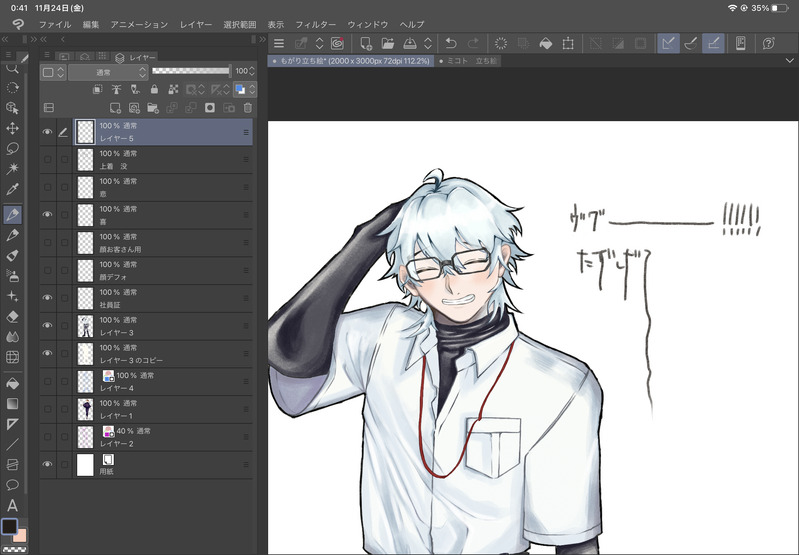Delete layer with the trash icon
Image resolution: width=799 pixels, height=555 pixels.
[x=248, y=108]
